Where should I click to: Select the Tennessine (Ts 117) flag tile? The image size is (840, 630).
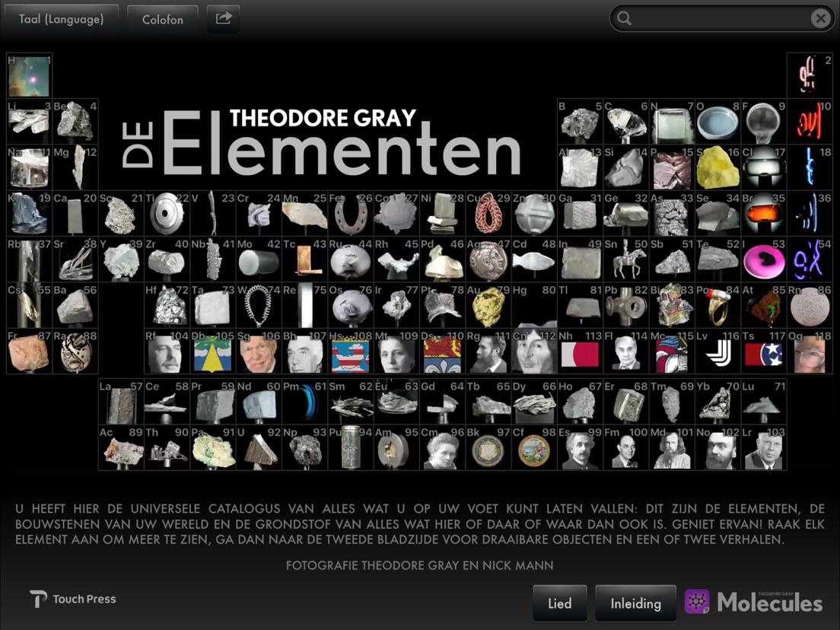pyautogui.click(x=763, y=352)
